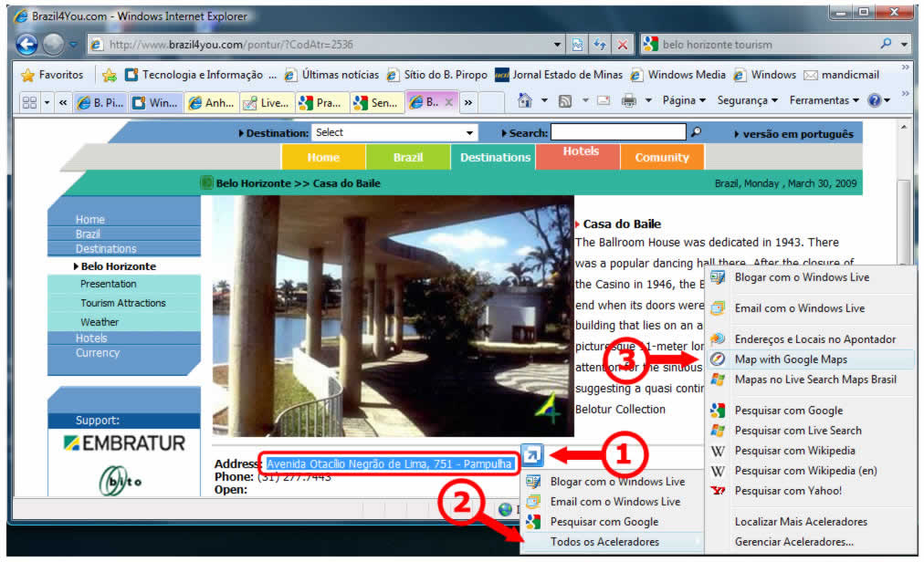Click the Compatibility View icon
The height and width of the screenshot is (562, 924).
577,45
